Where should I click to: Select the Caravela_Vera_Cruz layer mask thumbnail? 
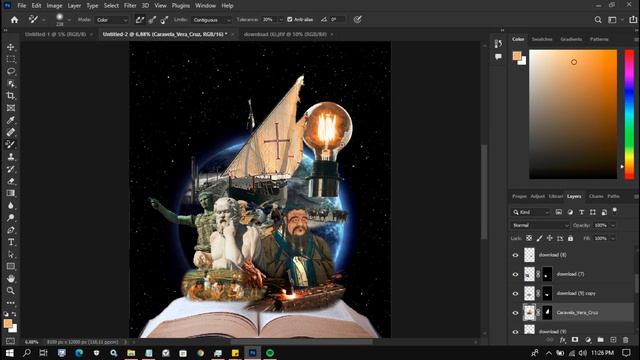click(547, 313)
